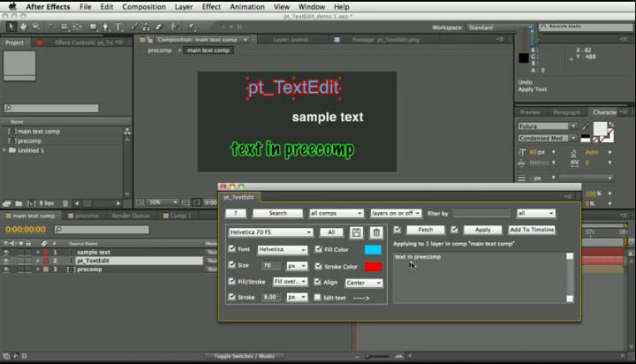Open the Center alignment dropdown
The image size is (636, 364).
point(363,283)
